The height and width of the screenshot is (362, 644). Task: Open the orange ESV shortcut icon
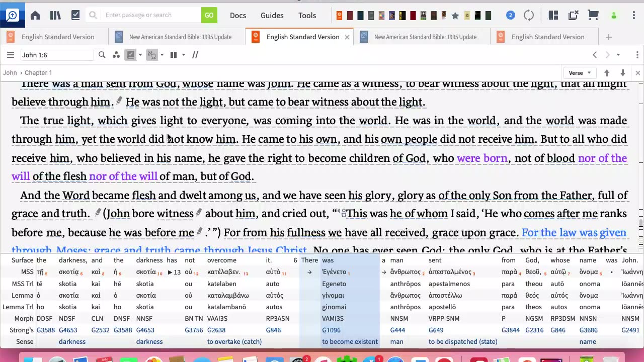339,16
